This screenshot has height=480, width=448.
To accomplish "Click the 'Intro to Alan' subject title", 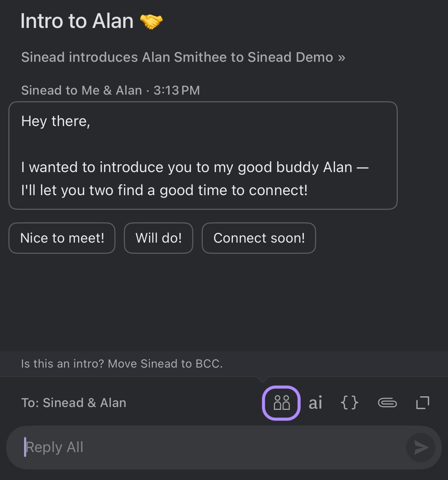I will [77, 21].
